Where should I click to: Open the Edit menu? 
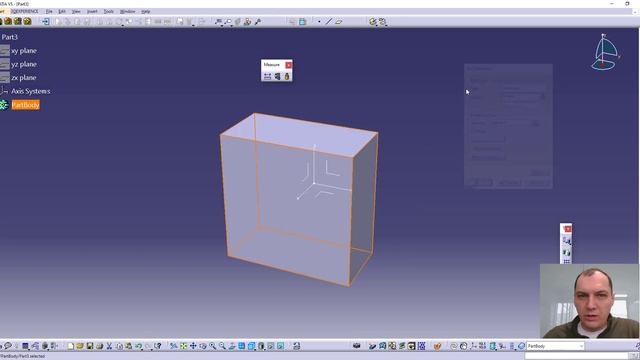[62, 11]
